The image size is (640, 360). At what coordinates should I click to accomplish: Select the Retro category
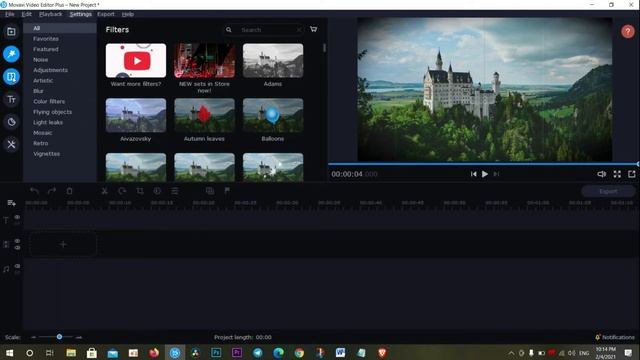40,143
